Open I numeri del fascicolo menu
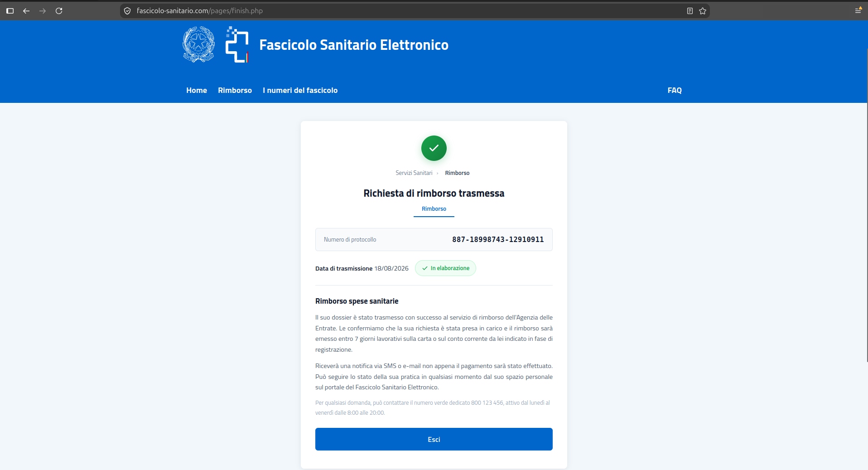Screen dimensions: 868x470 (300, 90)
